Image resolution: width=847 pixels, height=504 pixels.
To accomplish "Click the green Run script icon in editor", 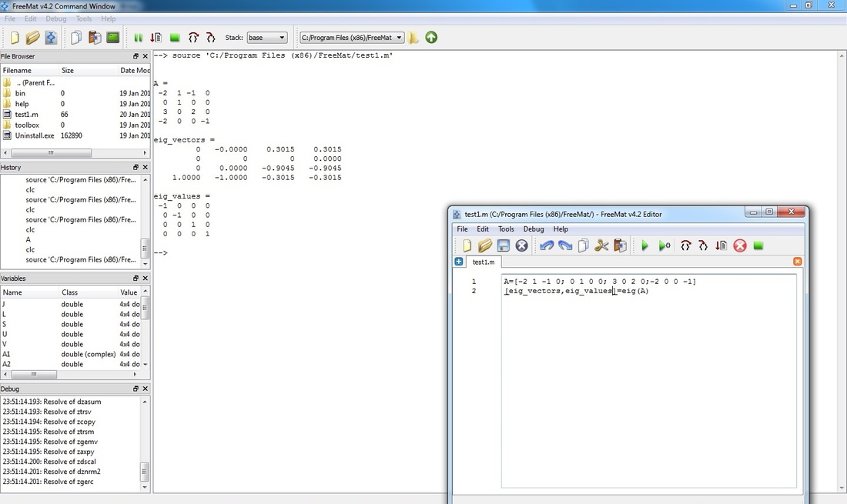I will (x=644, y=245).
